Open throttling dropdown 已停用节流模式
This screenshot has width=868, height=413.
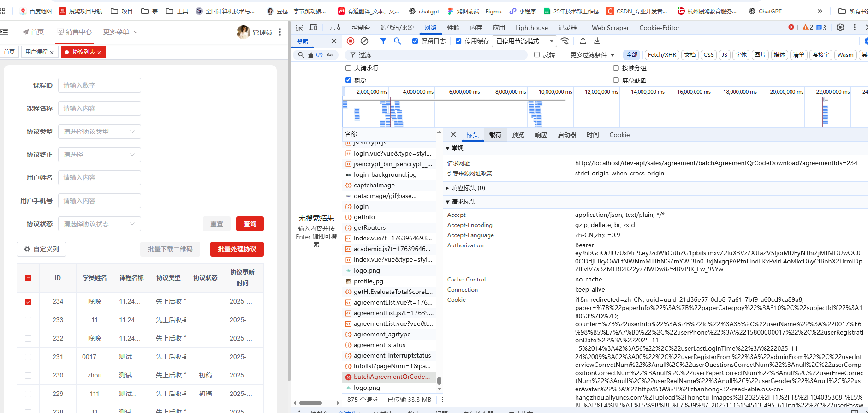[x=524, y=41]
